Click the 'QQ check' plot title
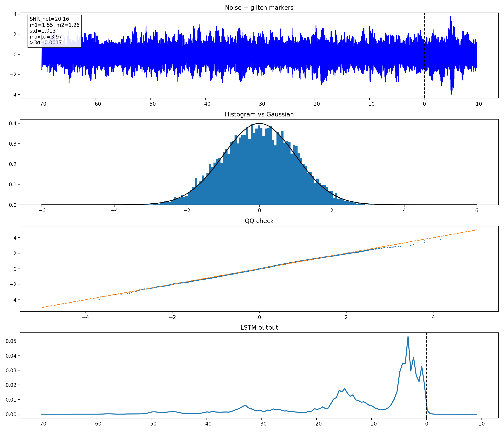 [x=259, y=221]
